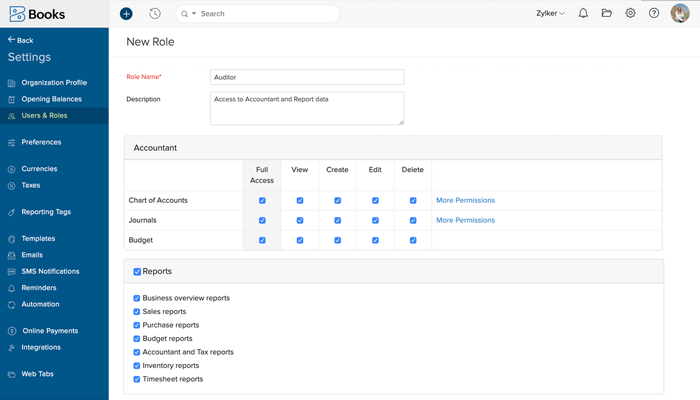Click the quick create plus icon

pos(126,14)
